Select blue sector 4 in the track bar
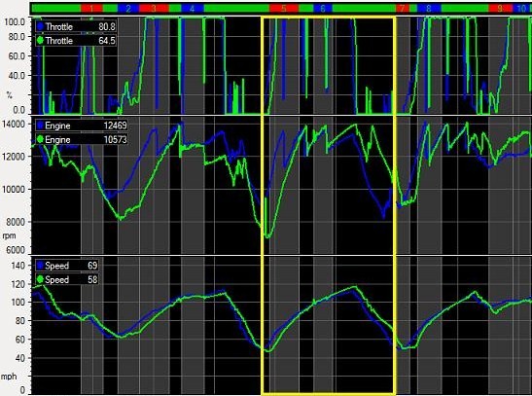This screenshot has width=532, height=396. pos(193,9)
